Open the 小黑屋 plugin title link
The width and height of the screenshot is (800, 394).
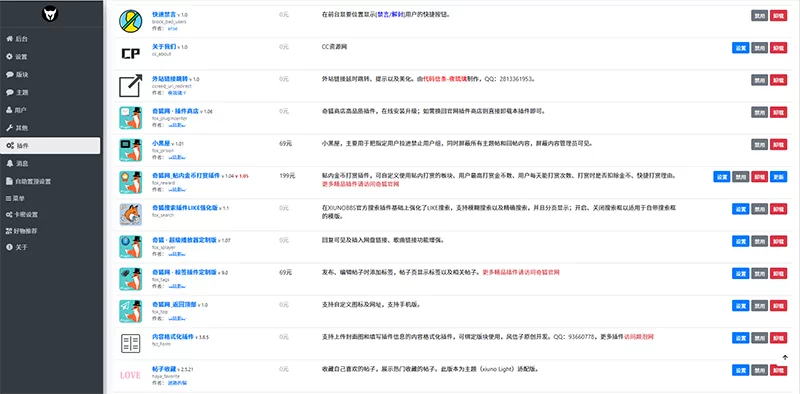161,143
